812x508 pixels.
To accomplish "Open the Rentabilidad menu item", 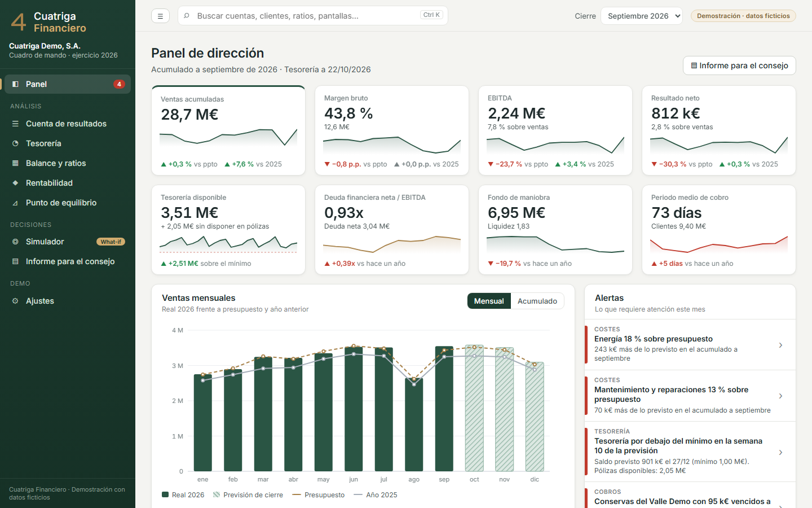I will [x=68, y=183].
